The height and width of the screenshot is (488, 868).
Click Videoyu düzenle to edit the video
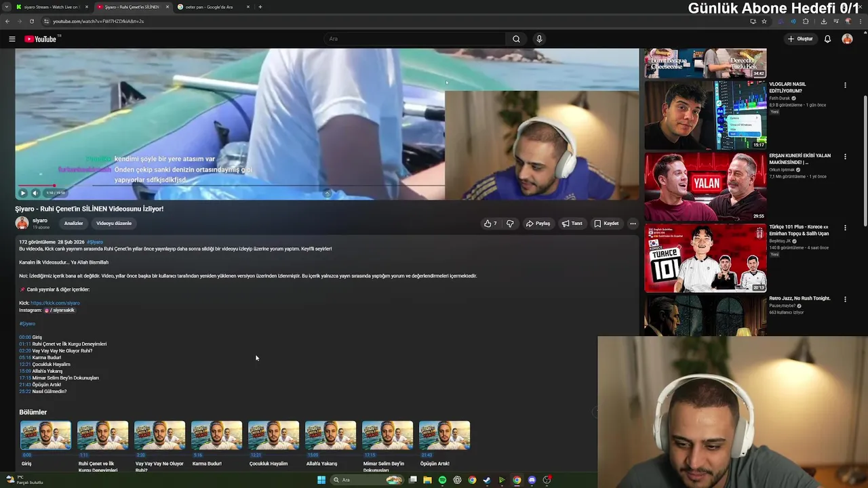click(x=114, y=223)
